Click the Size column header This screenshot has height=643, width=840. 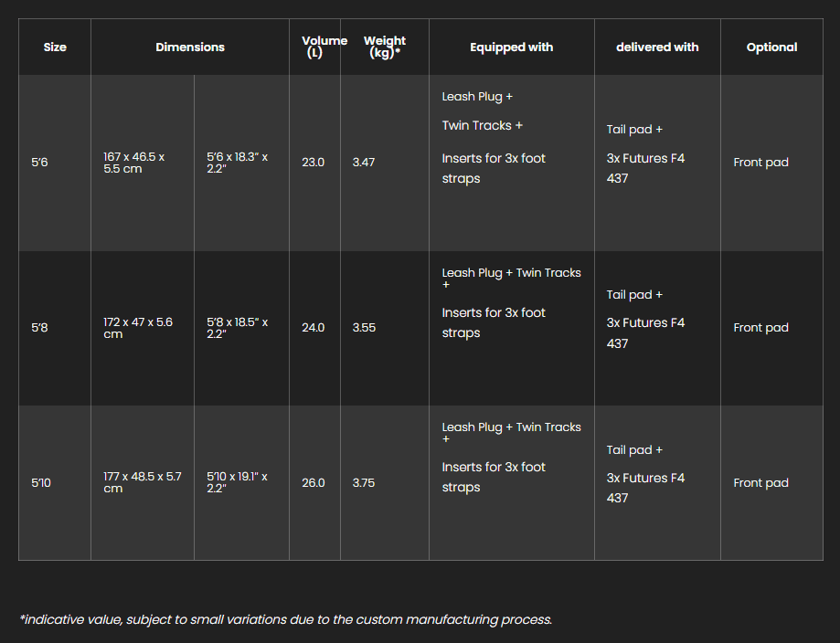point(55,47)
